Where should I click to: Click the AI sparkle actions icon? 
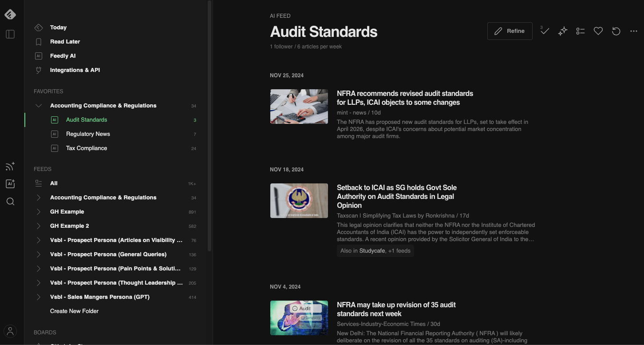[x=563, y=31]
